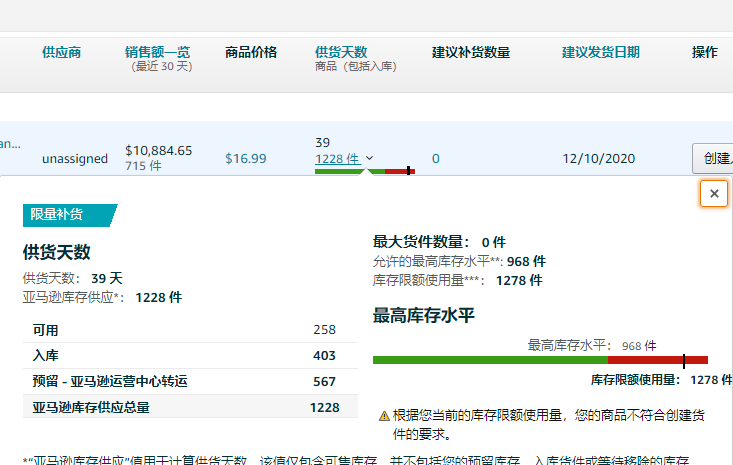The image size is (733, 465).
Task: Click 亚马逊库存供应总量 total 1228
Action: (324, 408)
